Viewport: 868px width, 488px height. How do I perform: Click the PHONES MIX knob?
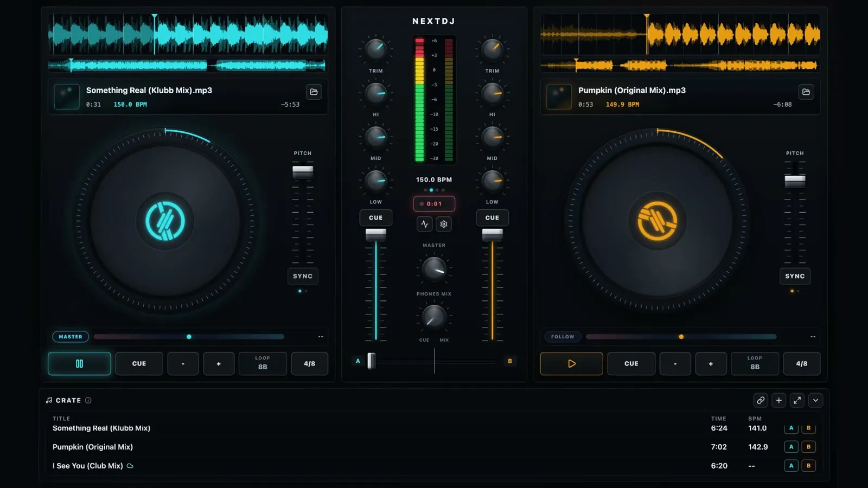tap(434, 317)
